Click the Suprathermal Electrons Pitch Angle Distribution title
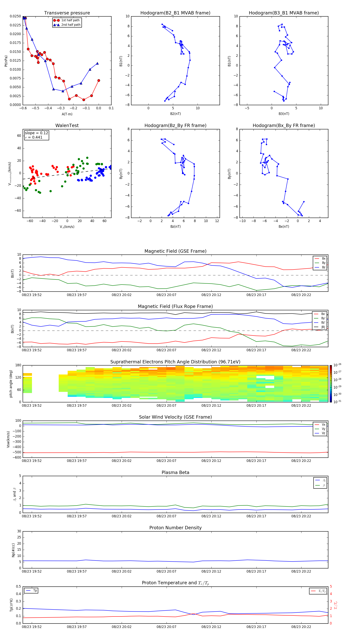Image resolution: width=351 pixels, height=644 pixels. tap(175, 362)
